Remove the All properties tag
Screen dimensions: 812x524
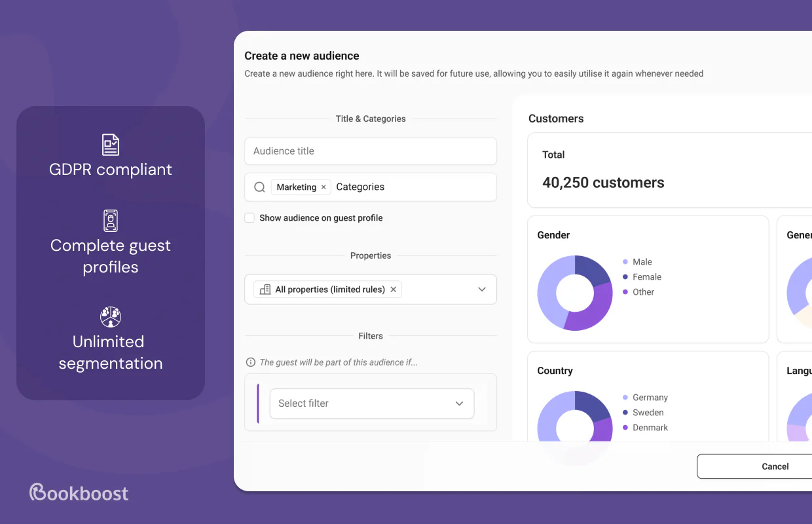click(x=393, y=290)
